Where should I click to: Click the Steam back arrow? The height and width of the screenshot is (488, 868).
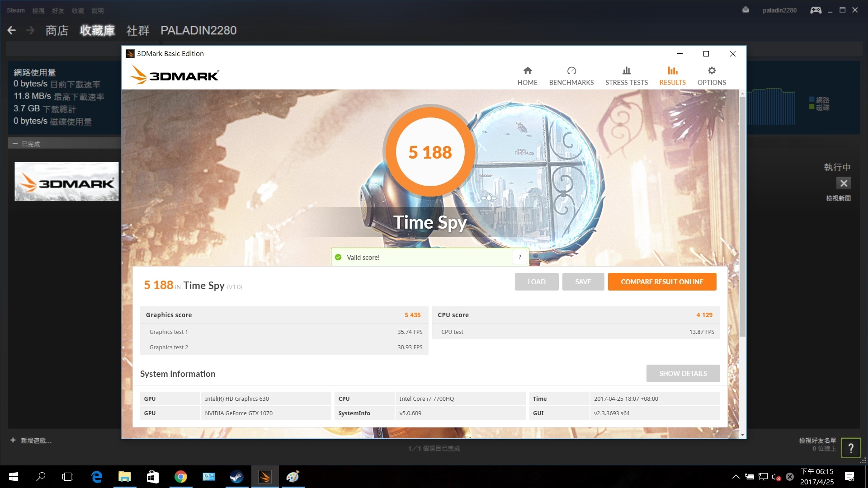pos(12,30)
